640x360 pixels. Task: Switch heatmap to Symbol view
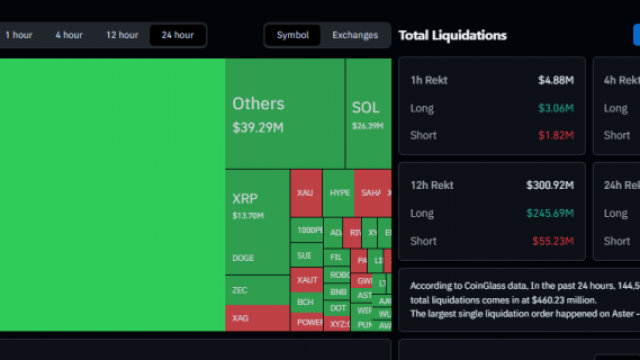(x=293, y=35)
